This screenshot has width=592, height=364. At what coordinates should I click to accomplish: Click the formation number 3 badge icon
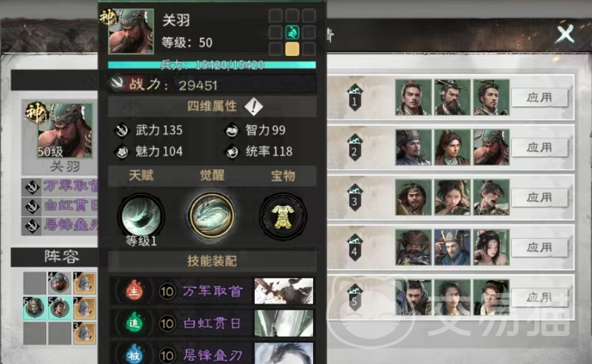[x=354, y=197]
